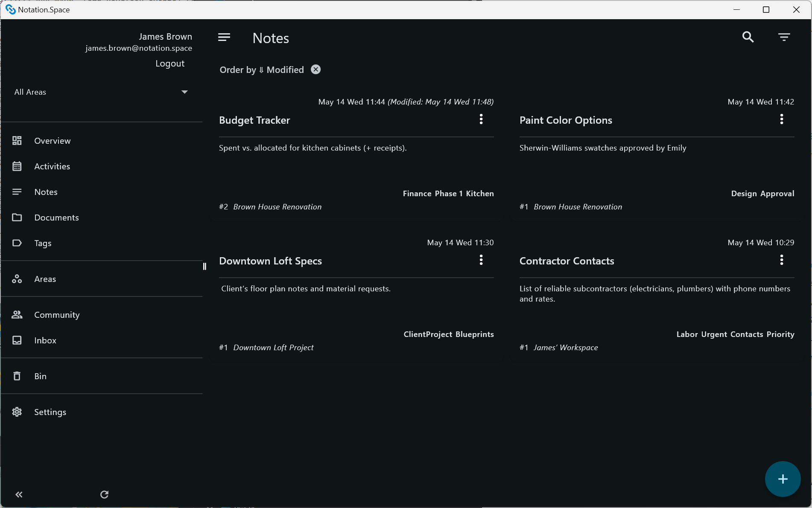Click the blue plus button to add a note
The image size is (812, 508).
tap(783, 479)
